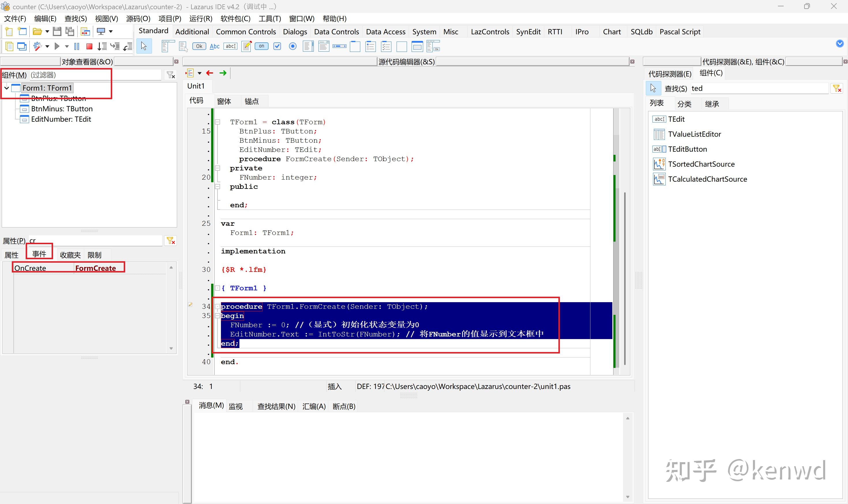The image size is (848, 504).
Task: Open the View Forms list icon
Action: [x=22, y=46]
